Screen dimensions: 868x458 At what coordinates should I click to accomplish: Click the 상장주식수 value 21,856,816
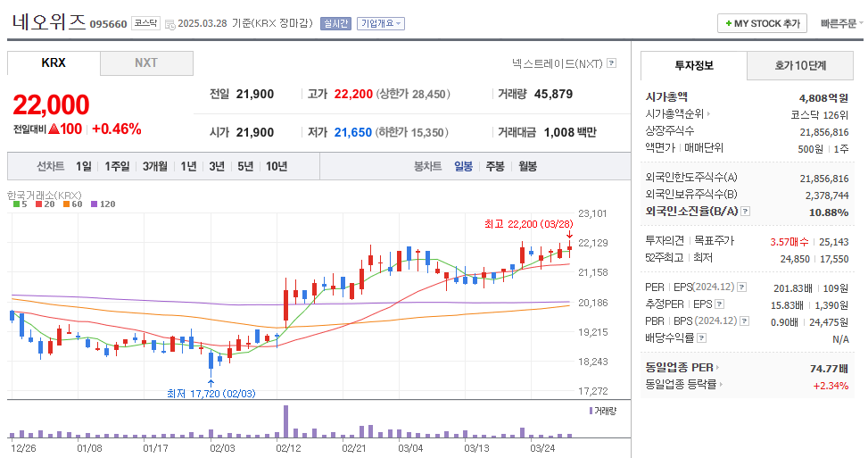tap(824, 132)
